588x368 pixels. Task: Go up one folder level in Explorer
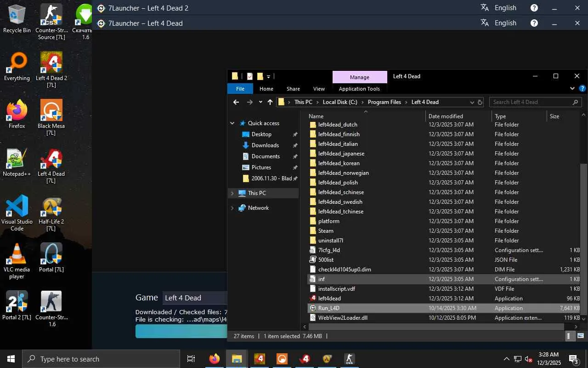pos(270,102)
